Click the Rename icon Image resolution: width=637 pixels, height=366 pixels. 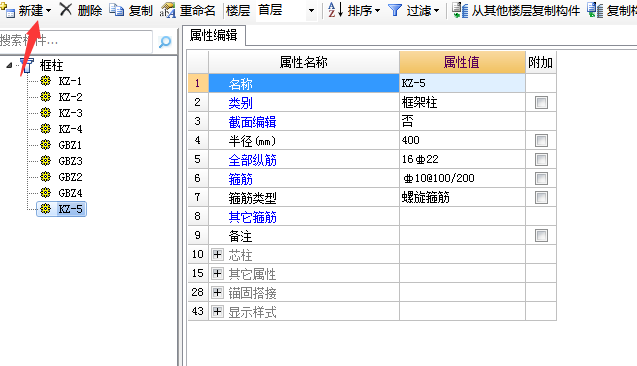(x=167, y=10)
